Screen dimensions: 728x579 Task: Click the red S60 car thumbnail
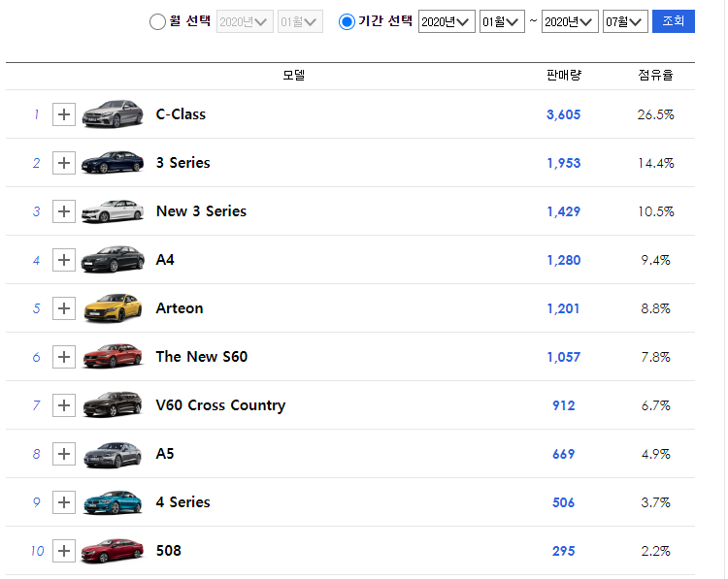[x=113, y=356]
